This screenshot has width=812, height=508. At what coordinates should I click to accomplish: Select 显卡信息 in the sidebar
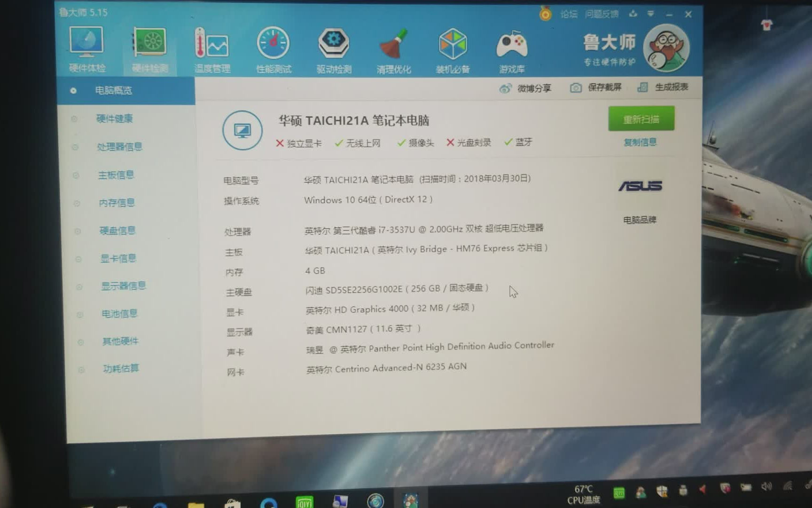click(x=118, y=258)
